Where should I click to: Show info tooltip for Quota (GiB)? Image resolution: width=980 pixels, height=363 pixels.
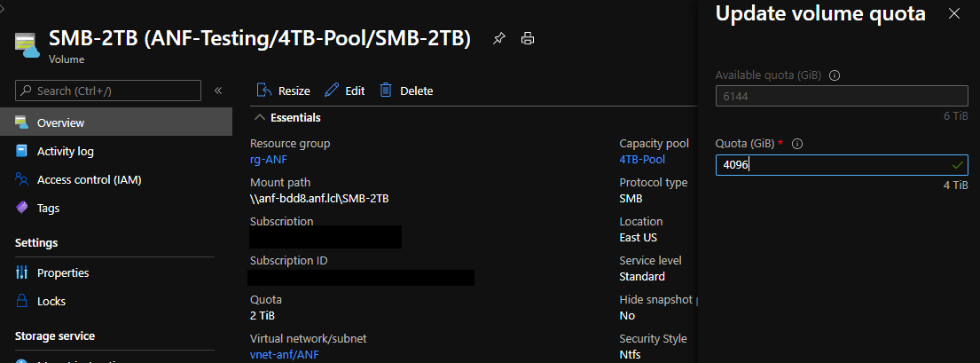[x=797, y=144]
